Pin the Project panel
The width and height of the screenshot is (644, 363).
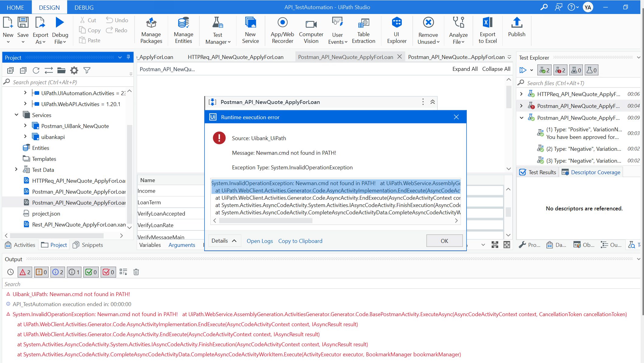coord(128,57)
